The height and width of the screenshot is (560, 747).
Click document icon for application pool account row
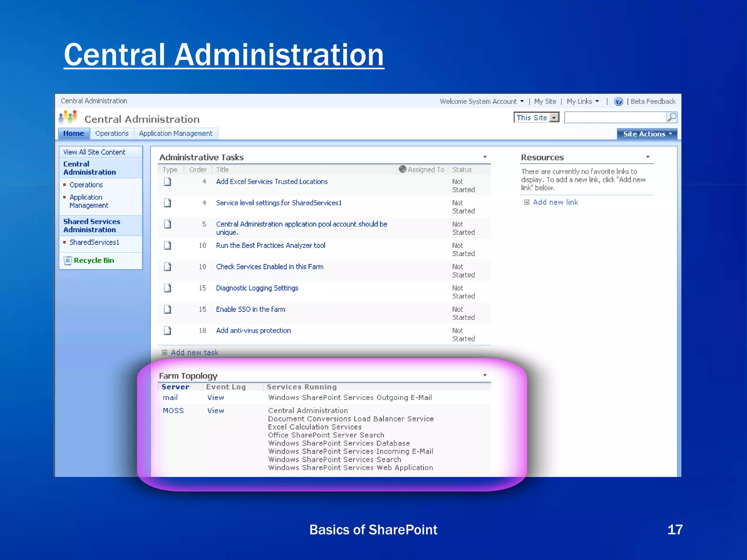click(167, 224)
